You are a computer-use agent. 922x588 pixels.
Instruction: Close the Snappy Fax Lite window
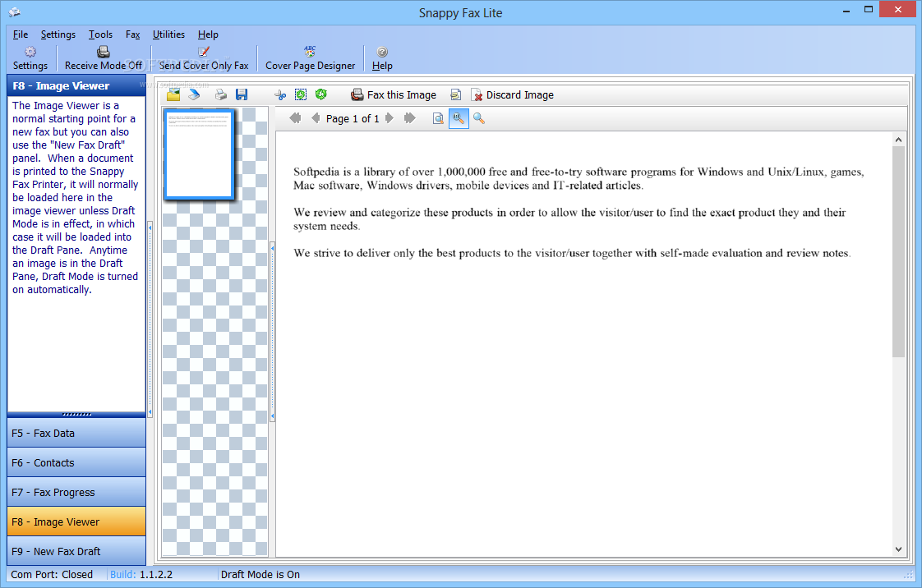click(898, 9)
